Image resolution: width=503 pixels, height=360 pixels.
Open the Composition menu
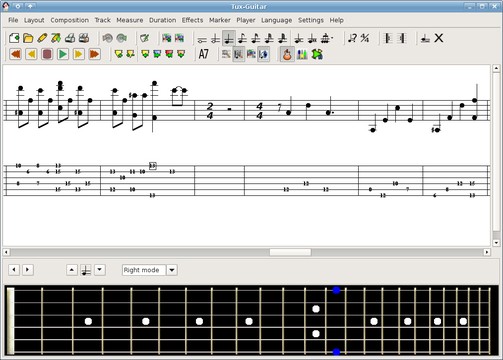point(69,20)
